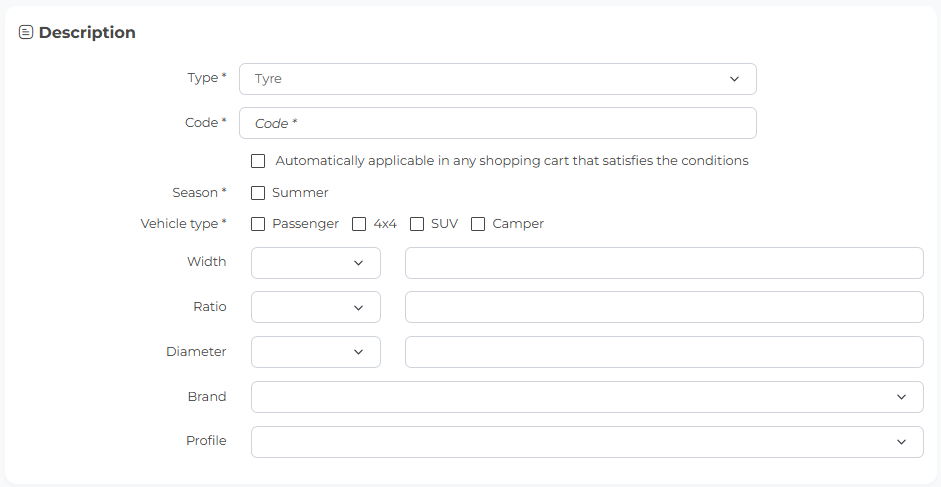Check the Summer season checkbox

258,193
